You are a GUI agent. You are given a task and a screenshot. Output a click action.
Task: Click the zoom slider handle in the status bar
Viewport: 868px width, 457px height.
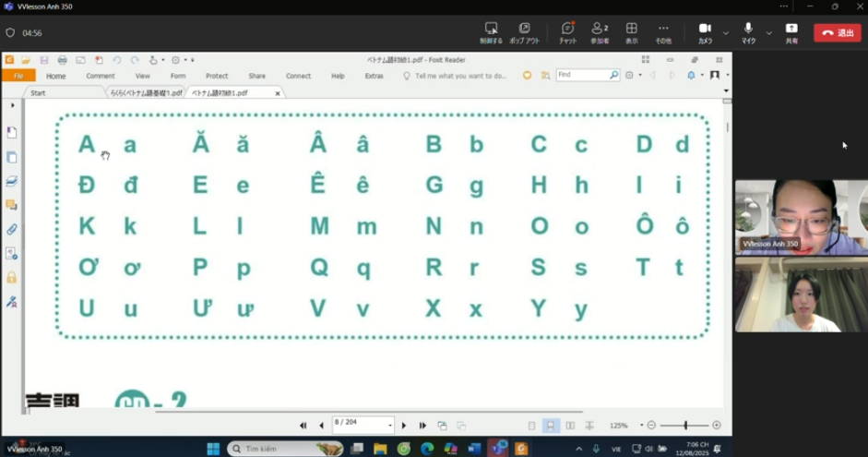click(685, 426)
